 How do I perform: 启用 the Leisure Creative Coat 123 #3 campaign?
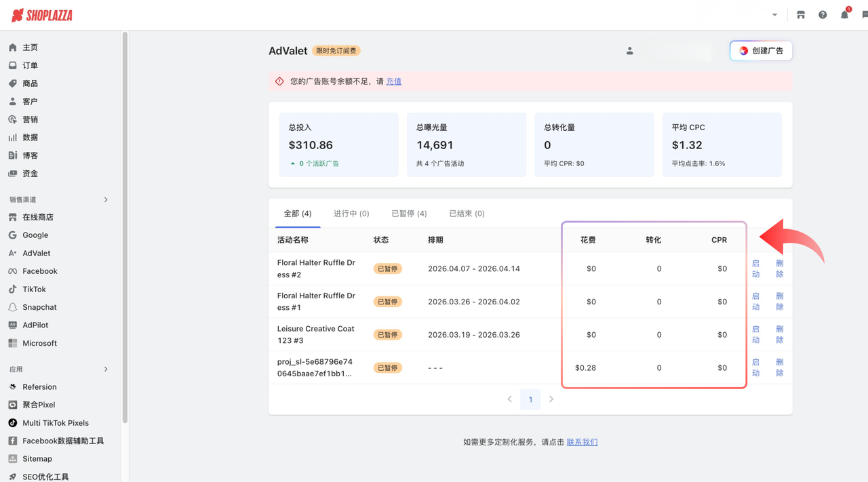point(755,334)
